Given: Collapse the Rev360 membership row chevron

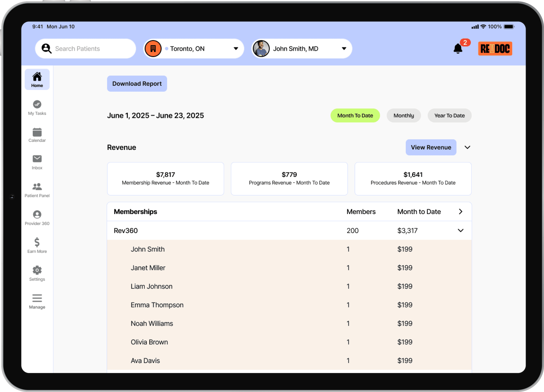Looking at the screenshot, I should coord(460,231).
